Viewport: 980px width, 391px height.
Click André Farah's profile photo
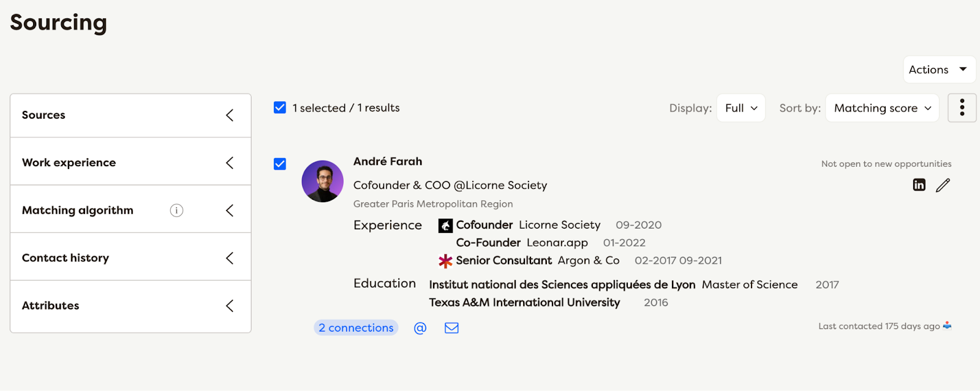coord(322,181)
